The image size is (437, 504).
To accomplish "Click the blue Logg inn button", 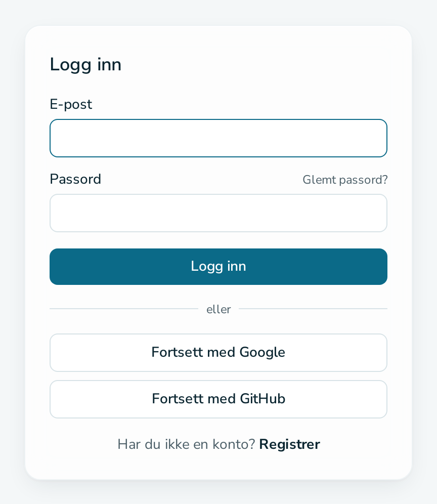I will pyautogui.click(x=219, y=267).
